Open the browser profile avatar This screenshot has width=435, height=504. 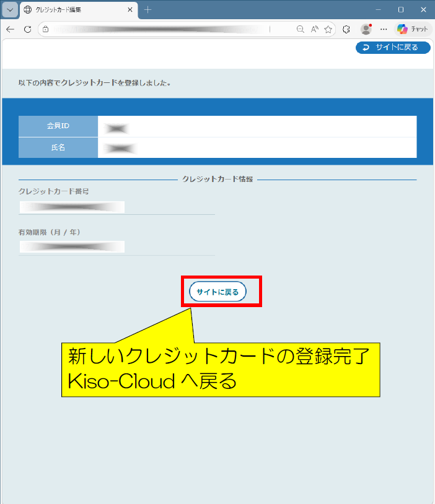[366, 29]
